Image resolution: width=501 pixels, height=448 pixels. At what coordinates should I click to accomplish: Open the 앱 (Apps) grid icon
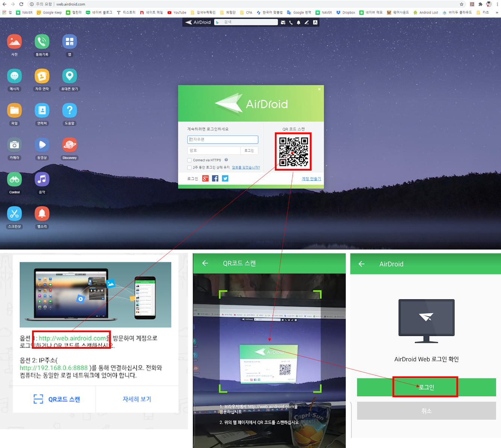(70, 41)
